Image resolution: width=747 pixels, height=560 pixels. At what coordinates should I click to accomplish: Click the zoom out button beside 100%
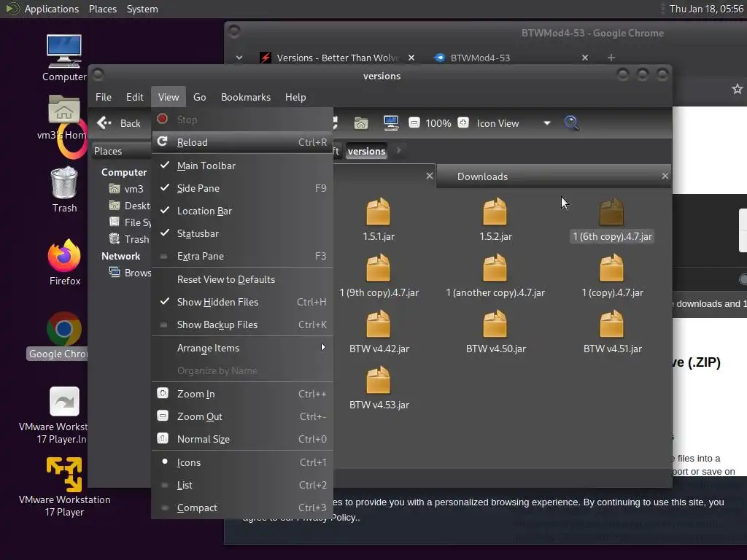point(414,123)
